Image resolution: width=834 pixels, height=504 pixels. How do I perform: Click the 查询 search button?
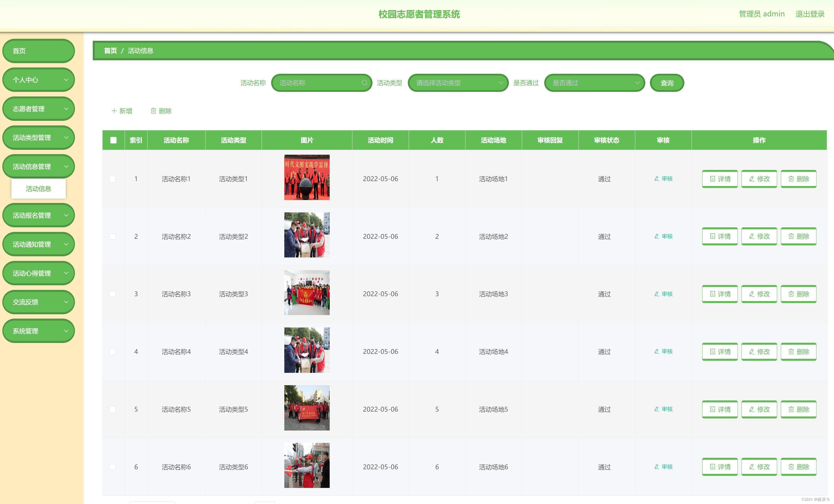[x=667, y=83]
